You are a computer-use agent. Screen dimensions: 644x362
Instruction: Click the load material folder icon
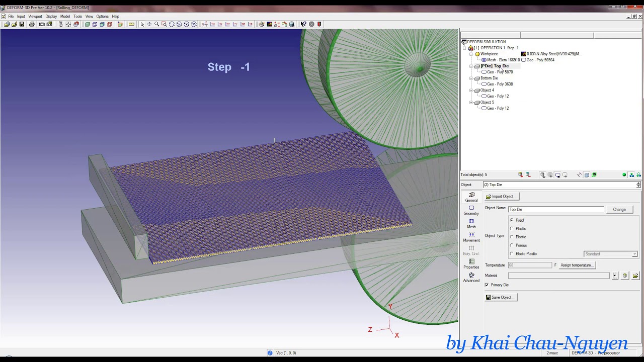pyautogui.click(x=635, y=276)
